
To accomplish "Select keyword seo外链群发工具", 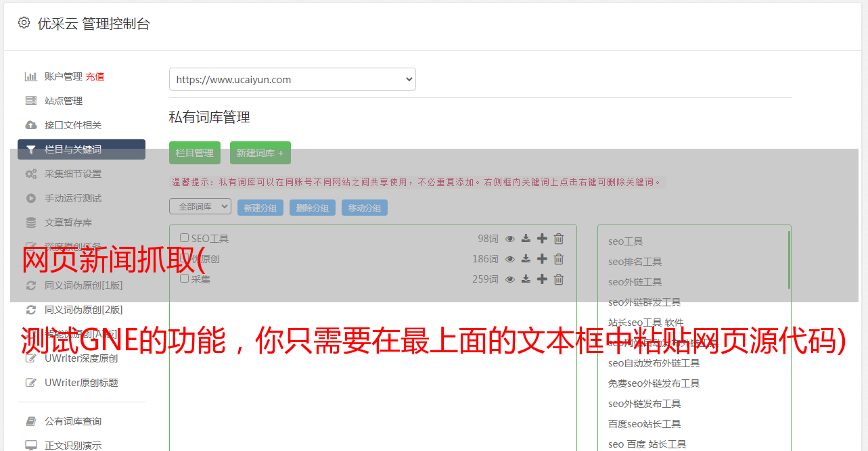I will click(645, 302).
